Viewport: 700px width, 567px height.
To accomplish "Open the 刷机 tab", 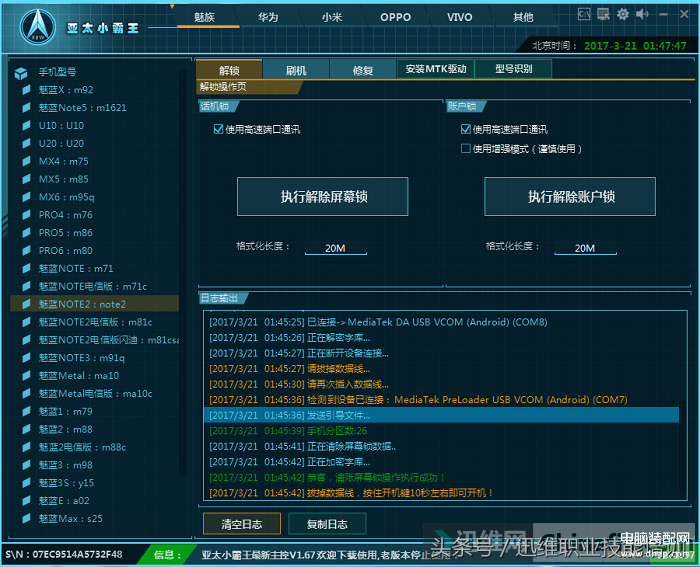I will (296, 70).
